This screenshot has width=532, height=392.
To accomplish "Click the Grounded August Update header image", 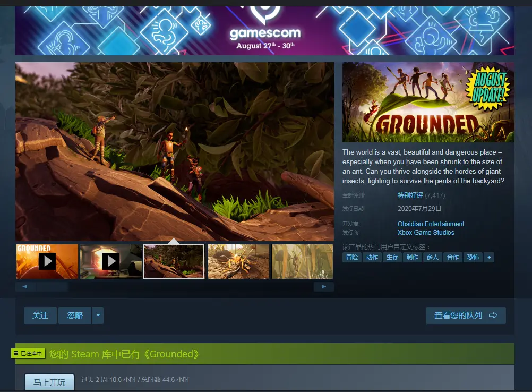I will [428, 102].
